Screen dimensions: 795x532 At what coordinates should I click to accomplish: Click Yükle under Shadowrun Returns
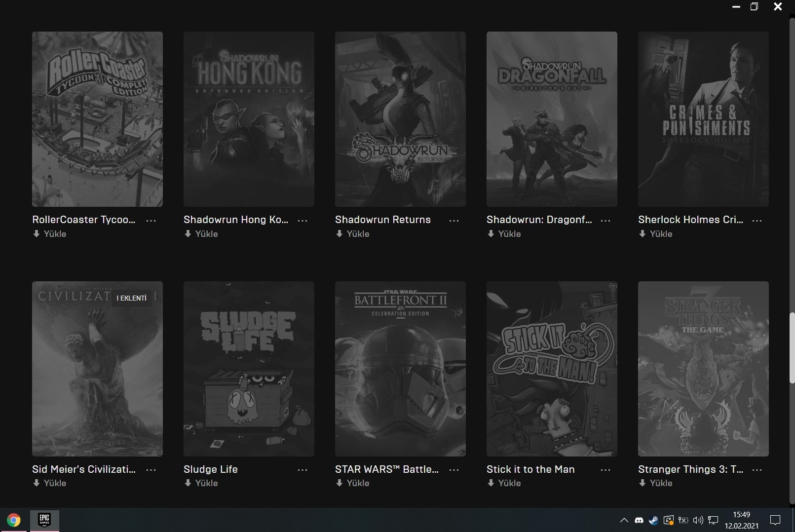(352, 234)
